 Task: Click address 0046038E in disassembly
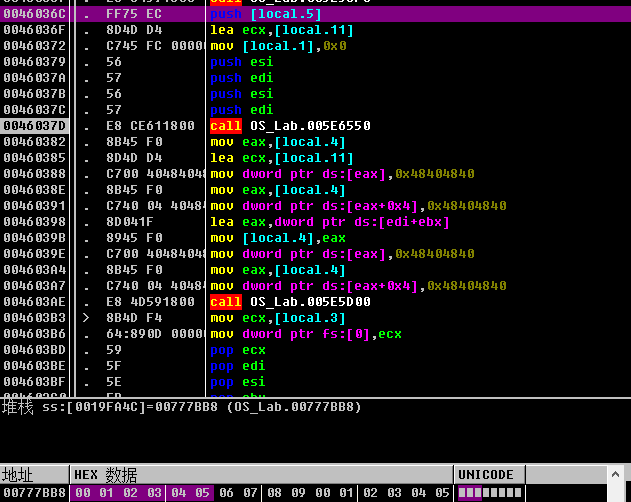[35, 190]
